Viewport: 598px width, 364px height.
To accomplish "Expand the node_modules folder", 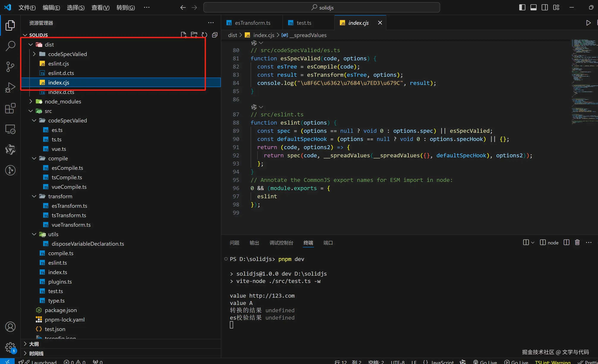I will click(x=63, y=101).
